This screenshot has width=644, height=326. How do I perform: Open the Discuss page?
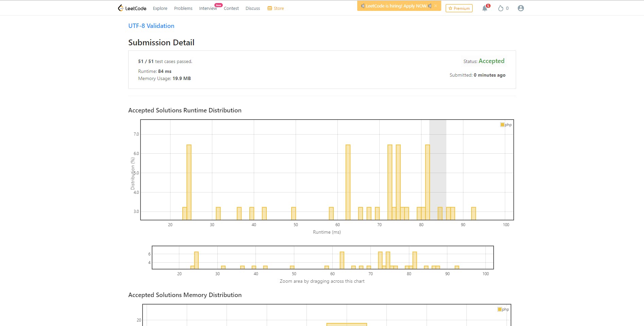(252, 8)
